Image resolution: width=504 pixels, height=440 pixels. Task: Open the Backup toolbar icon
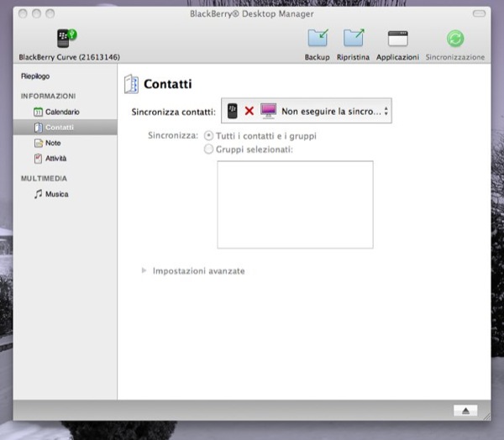318,38
